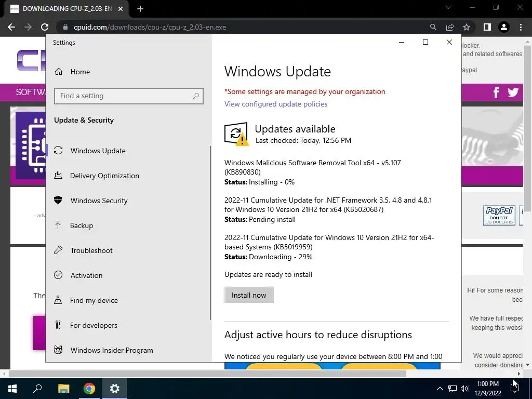Image resolution: width=532 pixels, height=399 pixels.
Task: Click the Twitter bird icon on cpuid page
Action: [513, 92]
